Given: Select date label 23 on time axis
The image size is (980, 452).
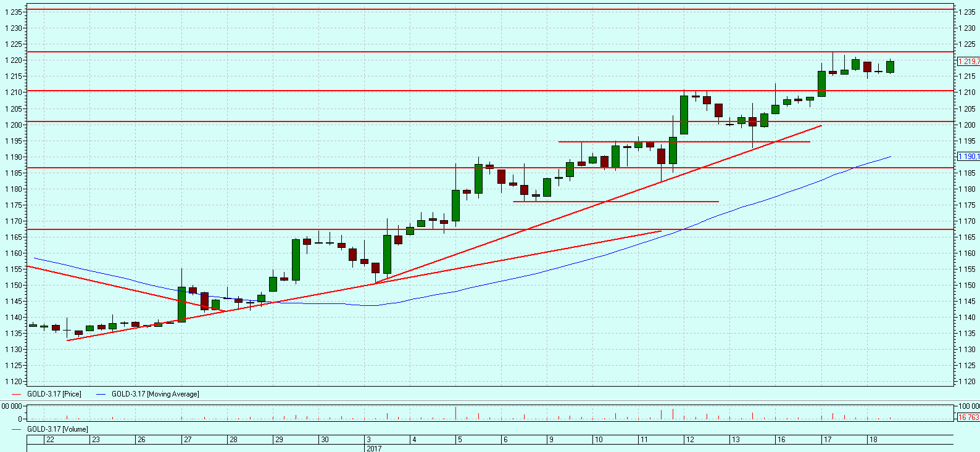Looking at the screenshot, I should (96, 440).
